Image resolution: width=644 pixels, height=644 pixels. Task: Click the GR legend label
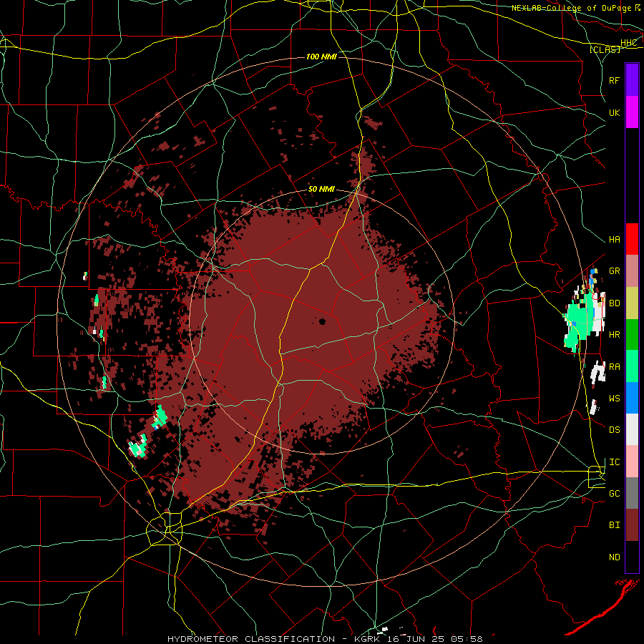614,271
